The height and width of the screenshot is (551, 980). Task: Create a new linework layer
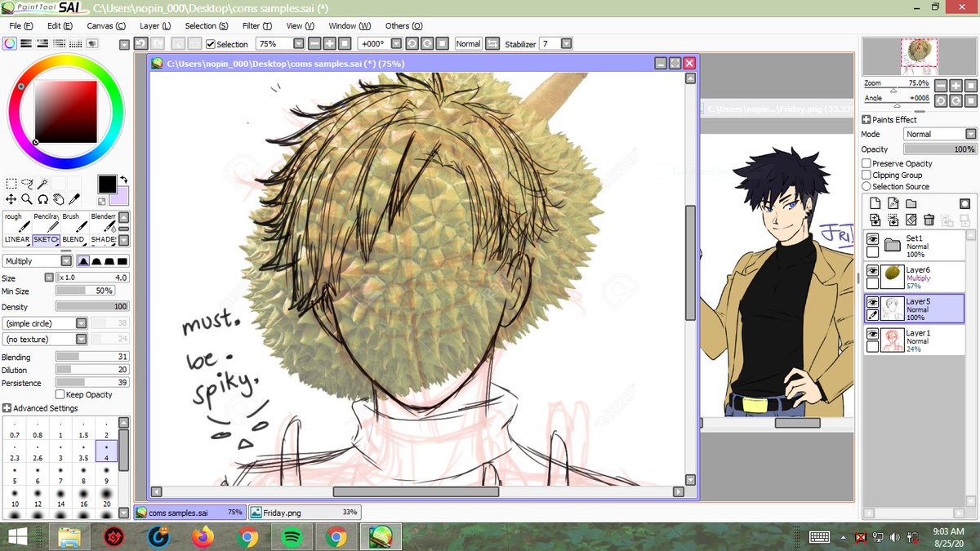click(893, 203)
